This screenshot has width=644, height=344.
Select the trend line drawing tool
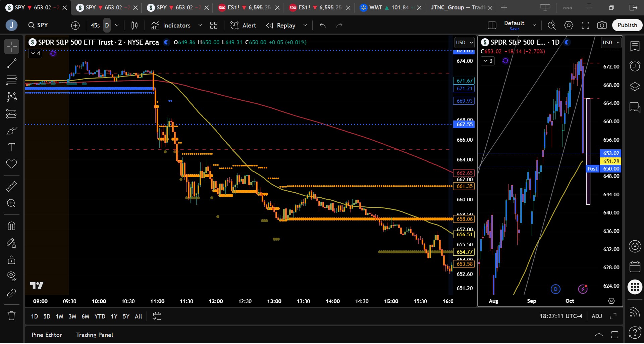tap(11, 63)
